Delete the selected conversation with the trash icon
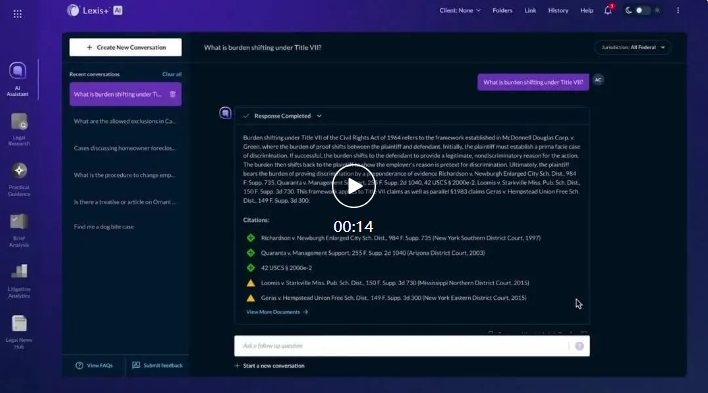The height and width of the screenshot is (393, 708). 172,94
